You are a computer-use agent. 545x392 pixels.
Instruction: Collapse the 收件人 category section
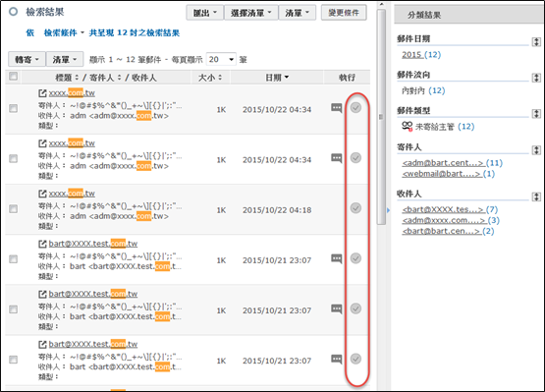(x=536, y=196)
